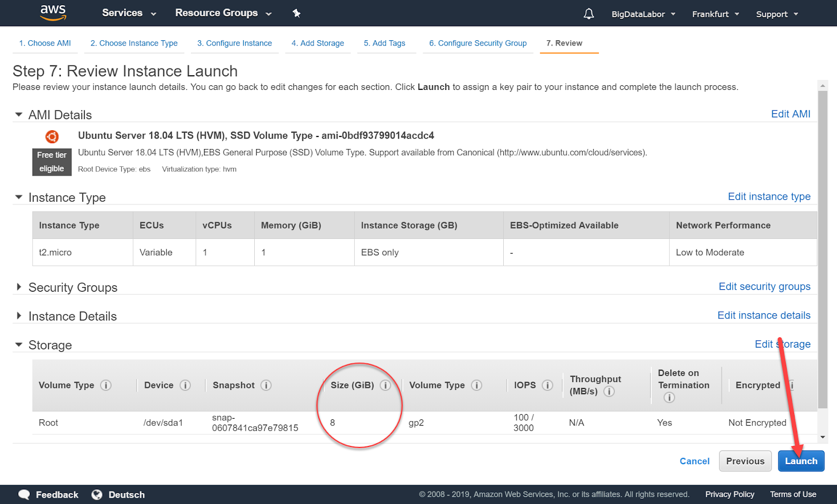Viewport: 837px width, 504px height.
Task: Show info for first Volume Type column
Action: (x=106, y=385)
